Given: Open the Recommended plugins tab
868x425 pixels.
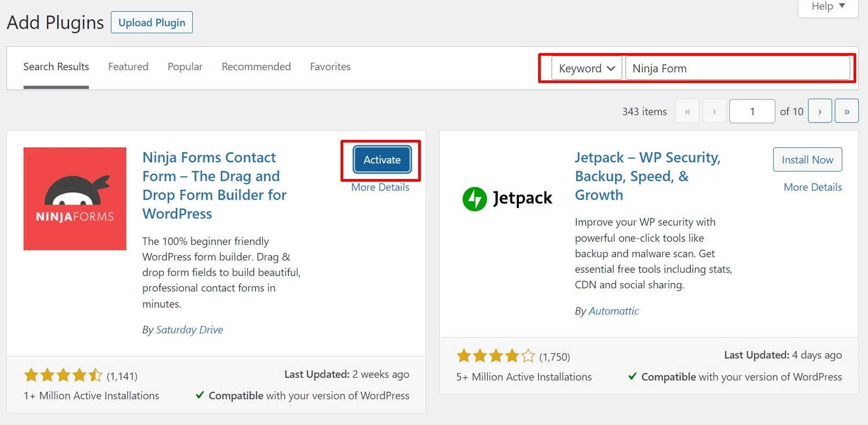Looking at the screenshot, I should (x=256, y=67).
